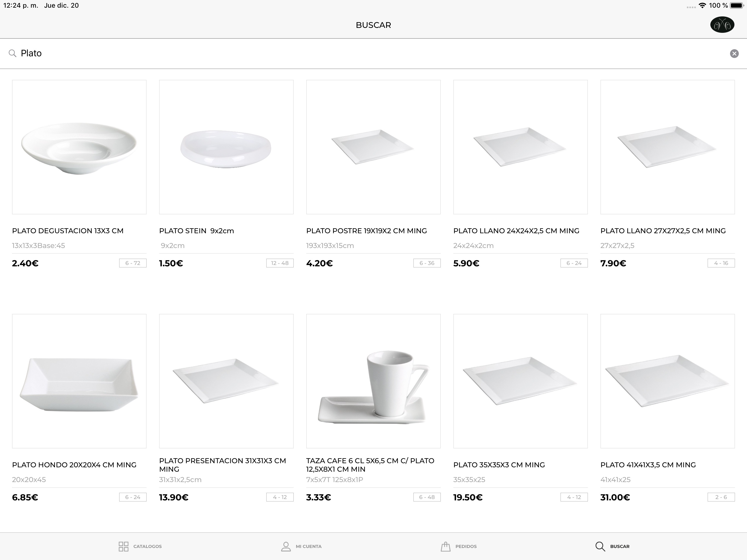Click the 2 - 6 quantity badge
The height and width of the screenshot is (560, 747).
pyautogui.click(x=721, y=497)
